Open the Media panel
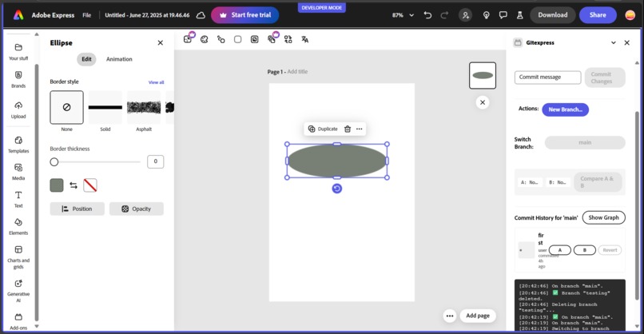The width and height of the screenshot is (644, 334). point(18,172)
